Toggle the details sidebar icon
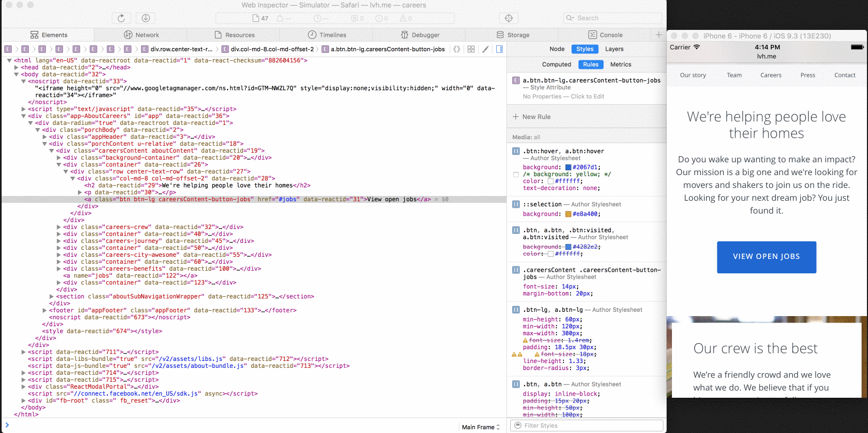Screen dimensions: 868x433 tap(499, 49)
